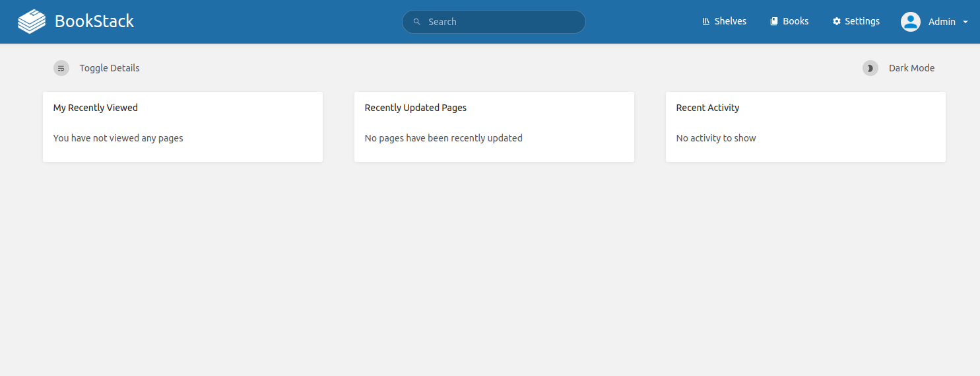Click the magnifier icon in the search bar

coord(417,22)
